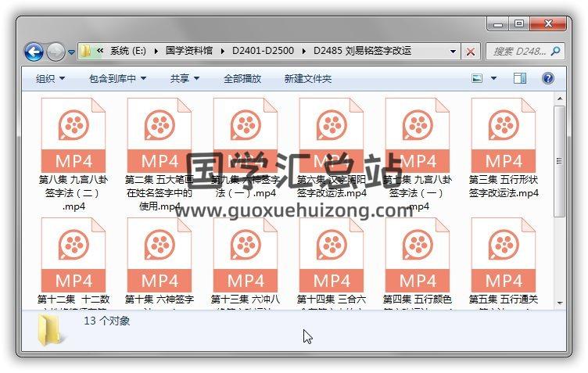Click 新建文件夹 button
Image resolution: width=588 pixels, height=373 pixels.
coord(308,79)
